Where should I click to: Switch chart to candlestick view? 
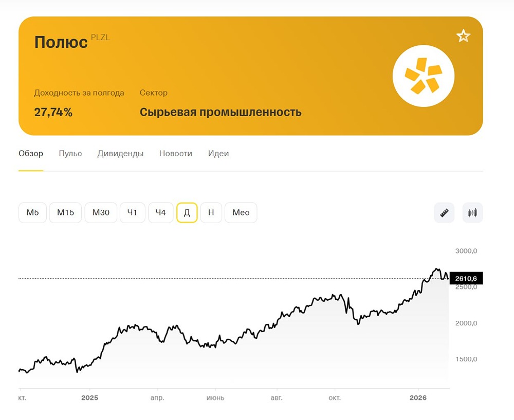pyautogui.click(x=472, y=212)
